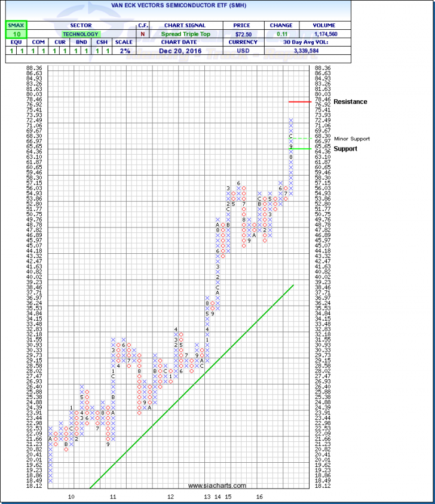Image resolution: width=435 pixels, height=504 pixels.
Task: Click the Resistance text label
Action: pyautogui.click(x=350, y=102)
